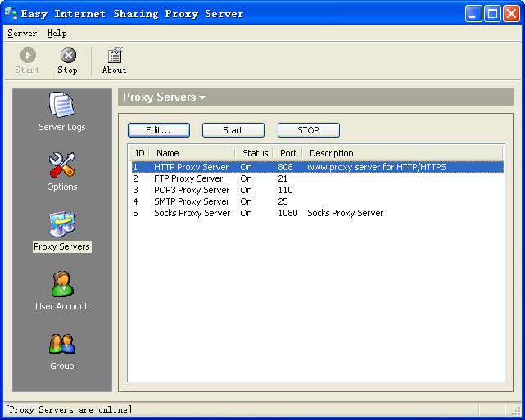Select the POP3 Proxy Server row
Viewport: 525px width, 420px height.
pyautogui.click(x=318, y=190)
